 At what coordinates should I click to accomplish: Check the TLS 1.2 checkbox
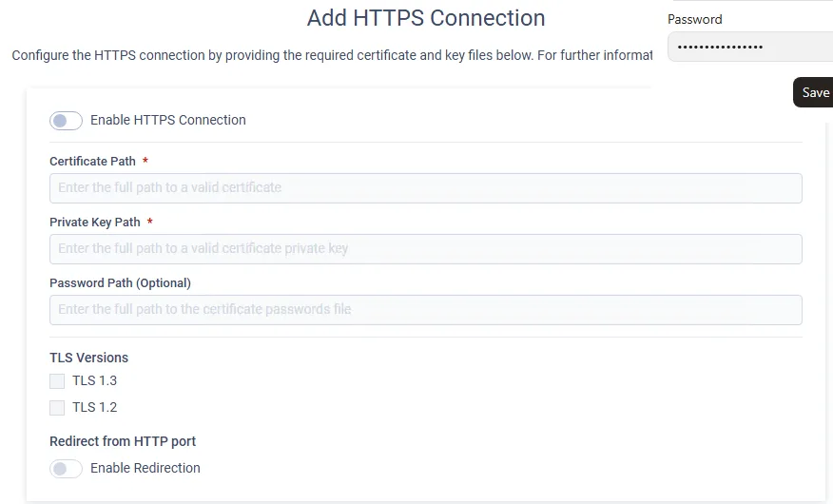(x=57, y=408)
